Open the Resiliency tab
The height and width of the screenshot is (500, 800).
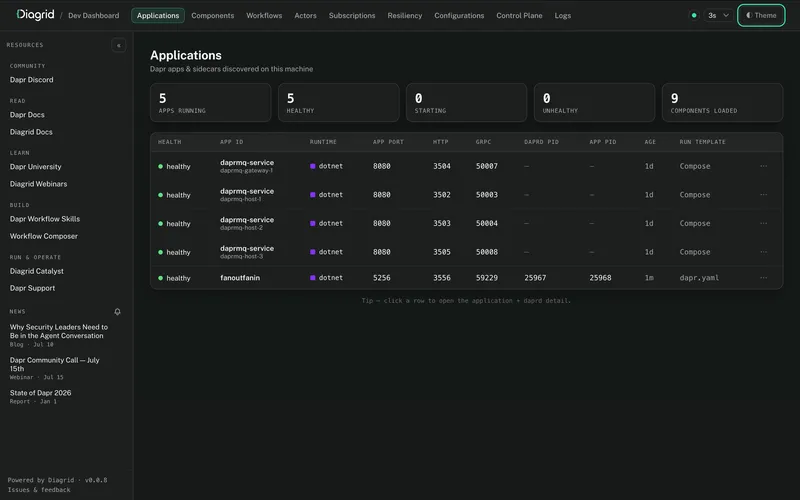405,15
